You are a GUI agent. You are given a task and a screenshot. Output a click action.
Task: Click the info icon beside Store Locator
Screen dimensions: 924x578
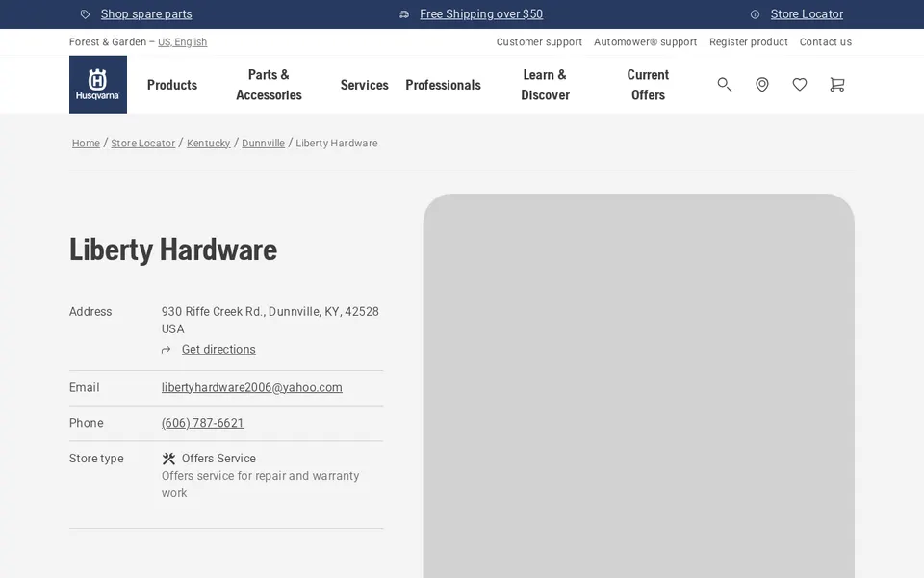click(x=755, y=14)
